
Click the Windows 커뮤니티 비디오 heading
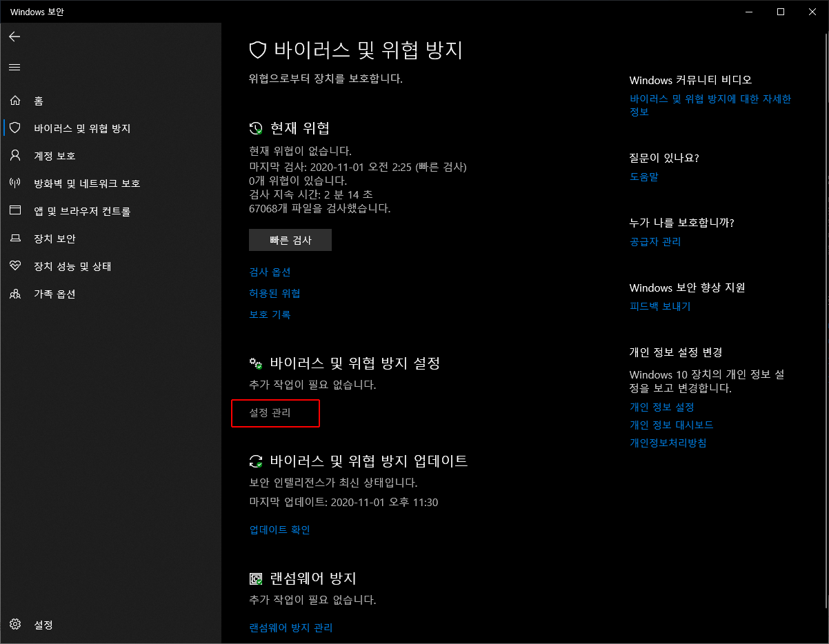coord(690,80)
